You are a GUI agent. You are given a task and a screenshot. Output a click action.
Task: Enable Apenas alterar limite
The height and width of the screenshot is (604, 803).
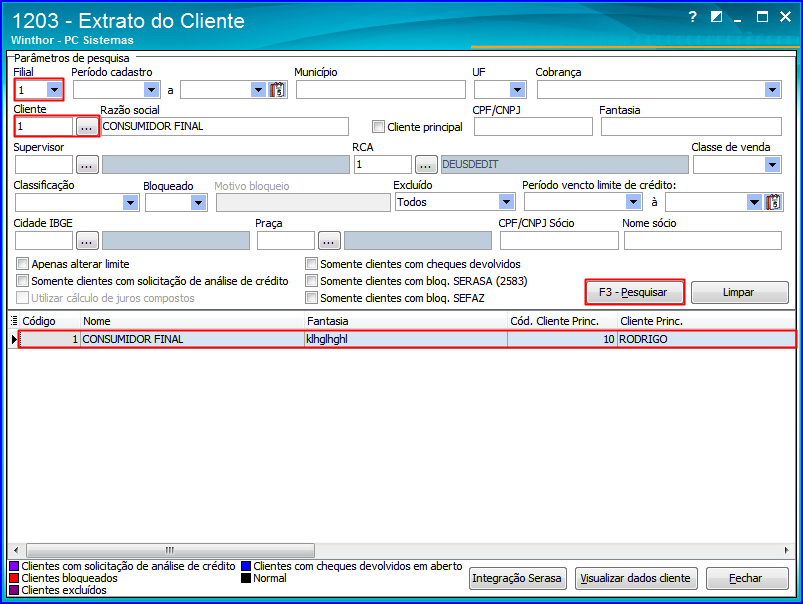tap(22, 264)
